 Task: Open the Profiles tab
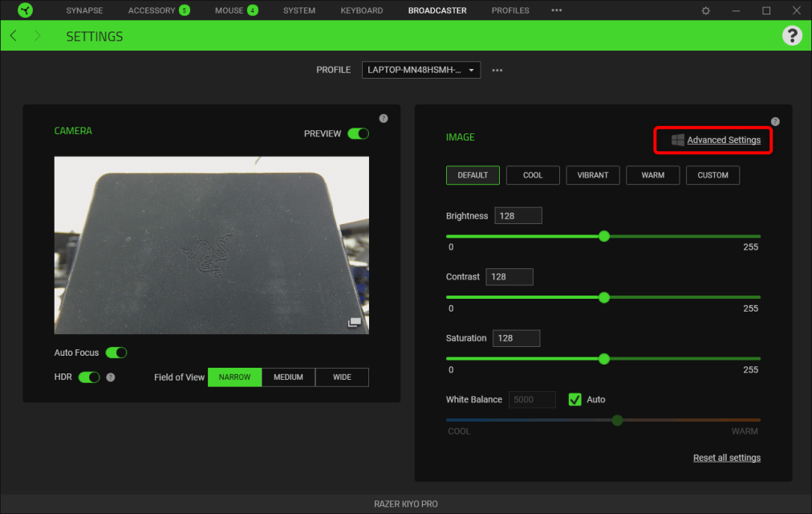510,10
